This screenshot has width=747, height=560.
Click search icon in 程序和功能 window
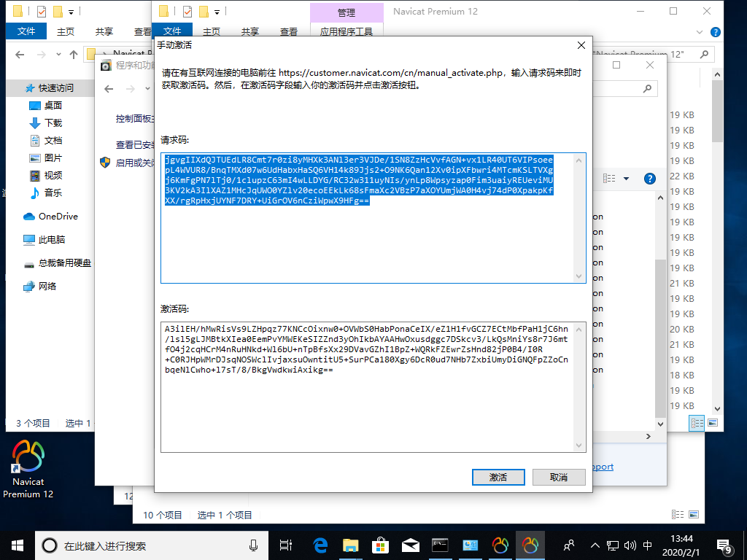[x=647, y=88]
